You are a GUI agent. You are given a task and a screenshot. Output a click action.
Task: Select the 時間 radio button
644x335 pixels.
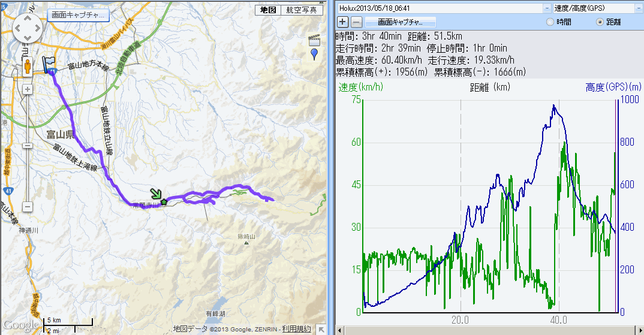pos(550,22)
